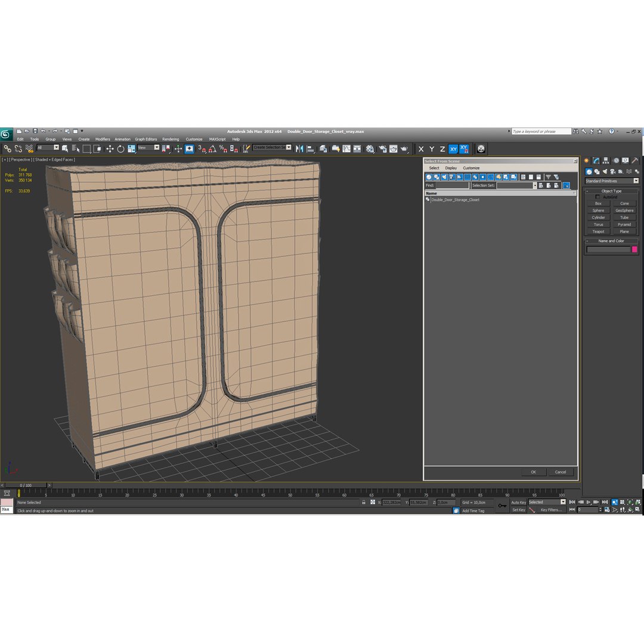
Task: Open the reference coordinate View dropdown
Action: (x=148, y=147)
